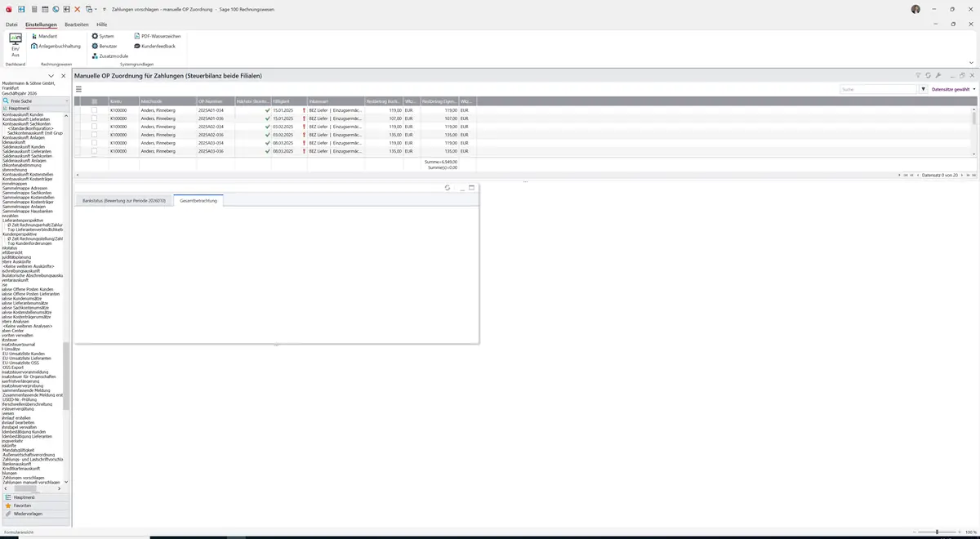The height and width of the screenshot is (539, 980).
Task: Tick the checkbox for row 2025A03-034
Action: click(x=94, y=143)
